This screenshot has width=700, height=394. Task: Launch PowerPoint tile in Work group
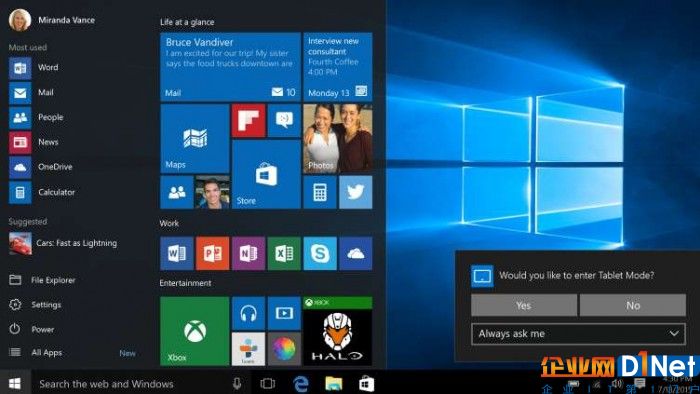pos(212,253)
